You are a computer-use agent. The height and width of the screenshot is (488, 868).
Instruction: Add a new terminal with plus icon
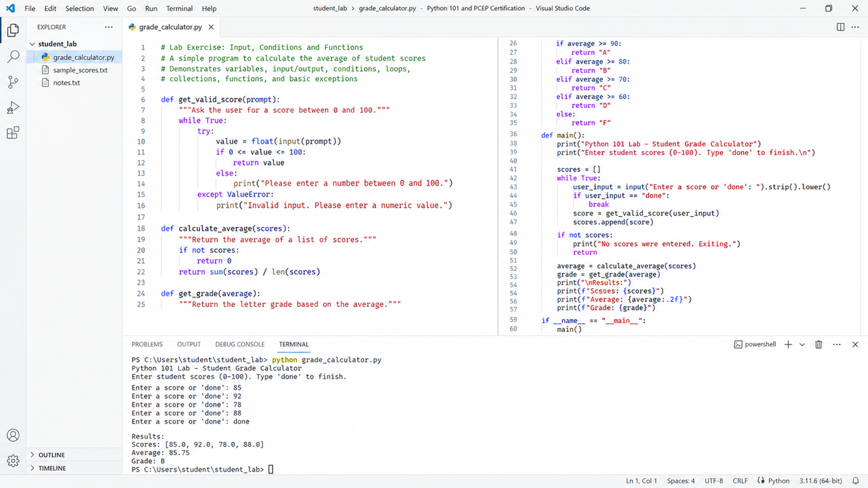[788, 344]
